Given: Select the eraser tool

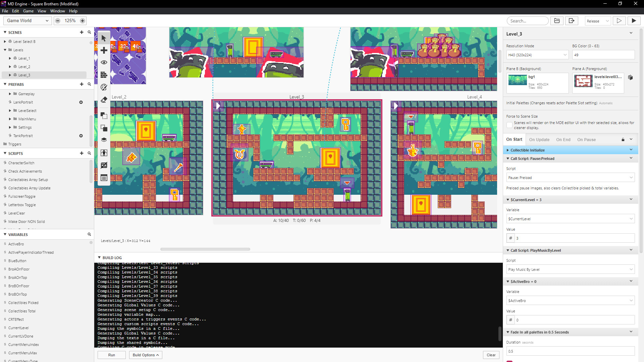Looking at the screenshot, I should tap(104, 100).
